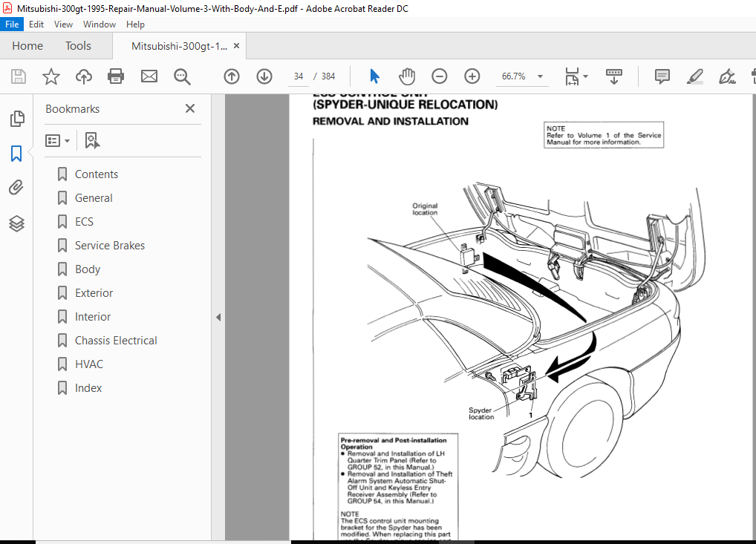Jump to Index bookmark

tap(88, 388)
